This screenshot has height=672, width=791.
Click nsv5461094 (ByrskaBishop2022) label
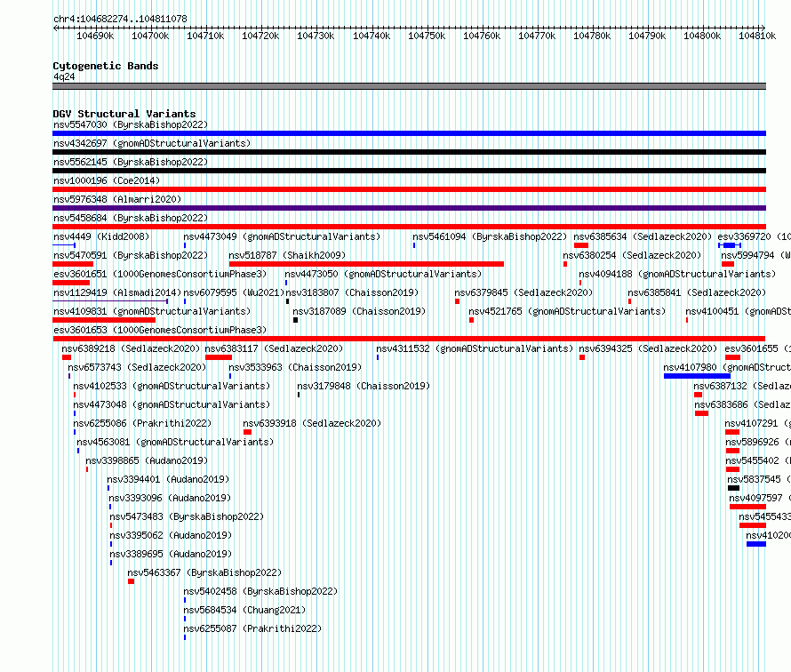tap(490, 236)
